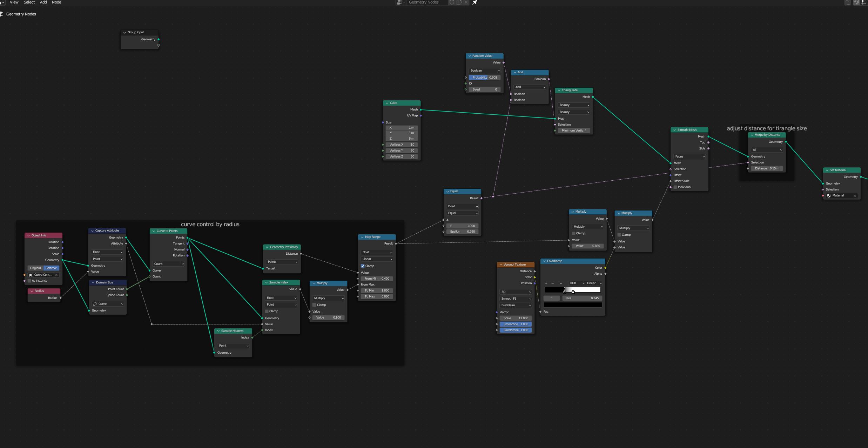Enable Clamp in Multiply node with Value 0.100
This screenshot has height=448, width=868.
[x=315, y=305]
